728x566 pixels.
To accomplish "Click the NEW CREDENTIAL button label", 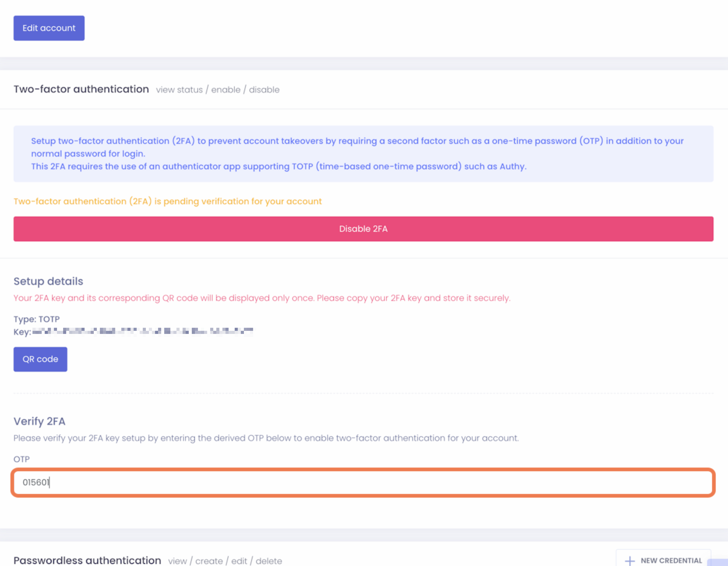I will 671,561.
